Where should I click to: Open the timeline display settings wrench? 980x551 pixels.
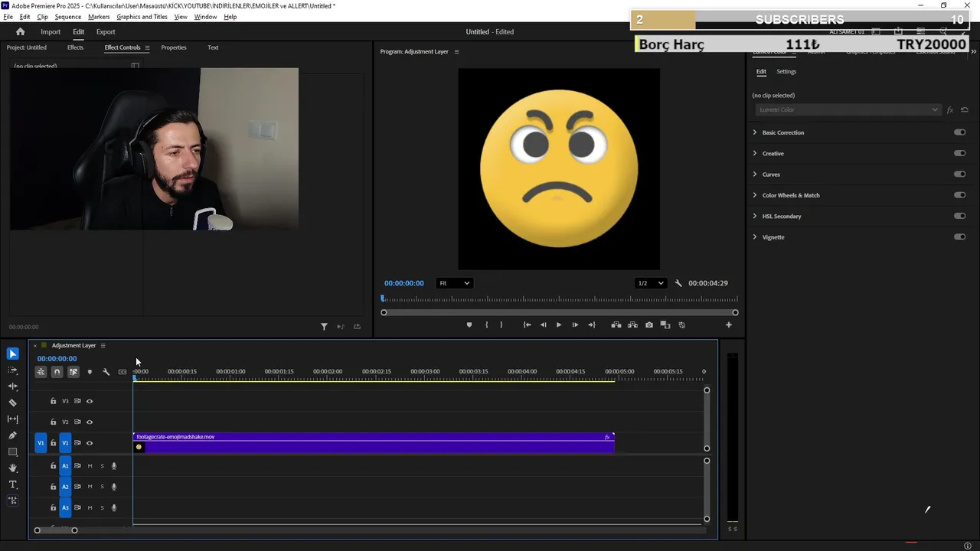(x=106, y=372)
